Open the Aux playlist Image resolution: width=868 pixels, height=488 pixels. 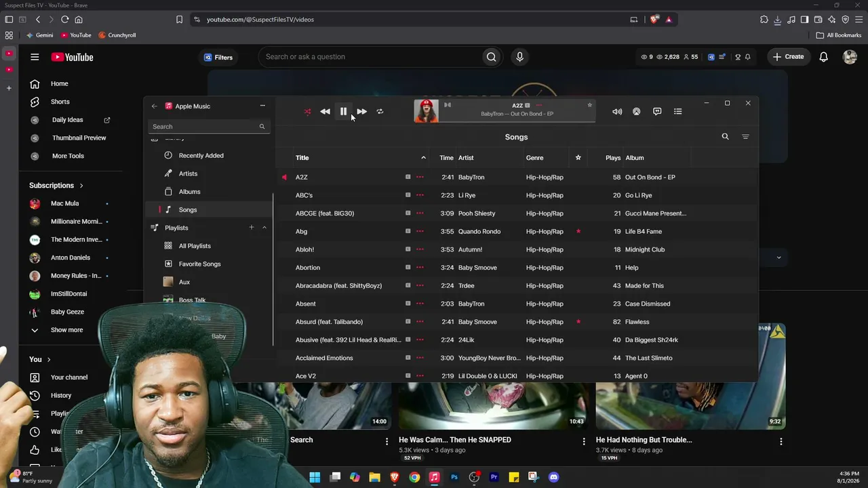(184, 282)
